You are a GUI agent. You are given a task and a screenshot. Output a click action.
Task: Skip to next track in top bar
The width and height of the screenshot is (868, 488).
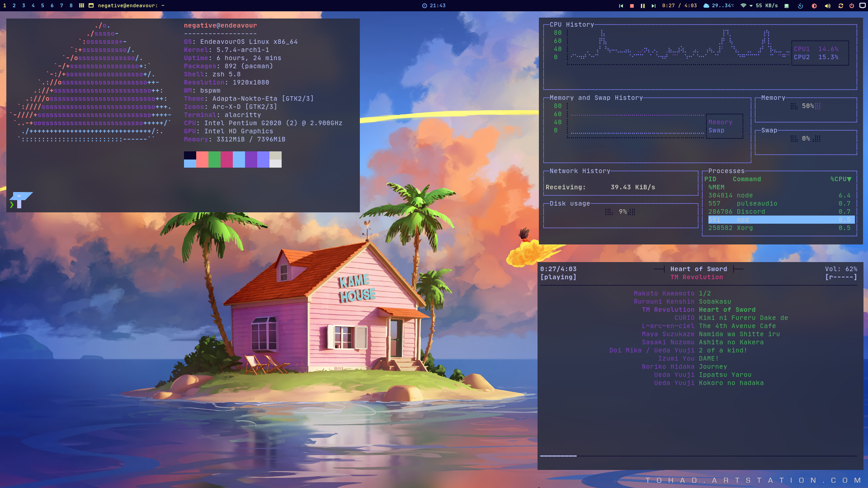click(x=653, y=6)
